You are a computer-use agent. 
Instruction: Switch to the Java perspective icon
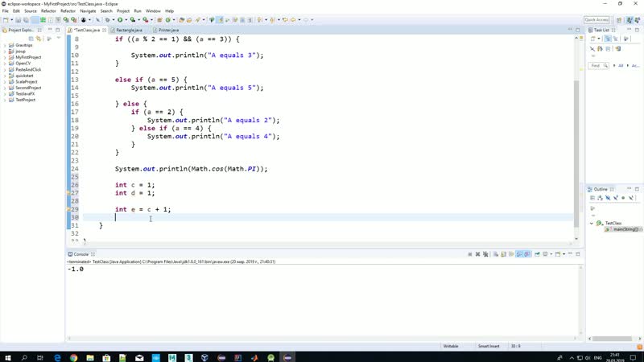(x=630, y=19)
